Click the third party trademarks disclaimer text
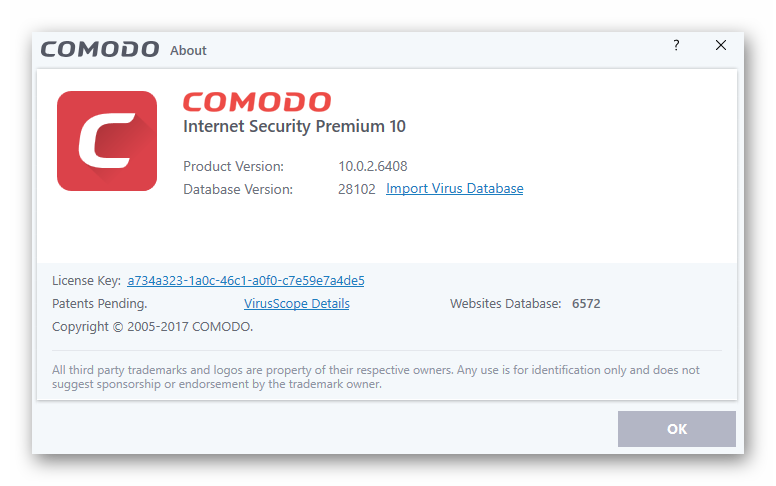Screen dimensions: 776x486 click(375, 376)
